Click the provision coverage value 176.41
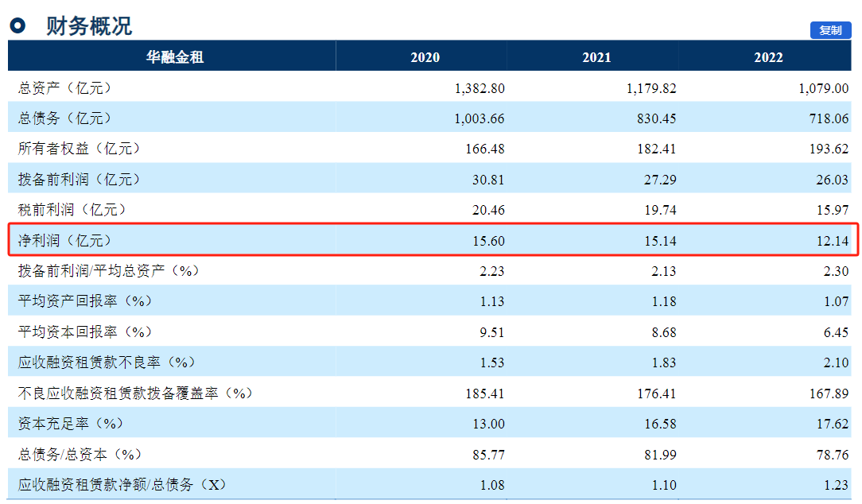This screenshot has height=504, width=862. tap(656, 394)
